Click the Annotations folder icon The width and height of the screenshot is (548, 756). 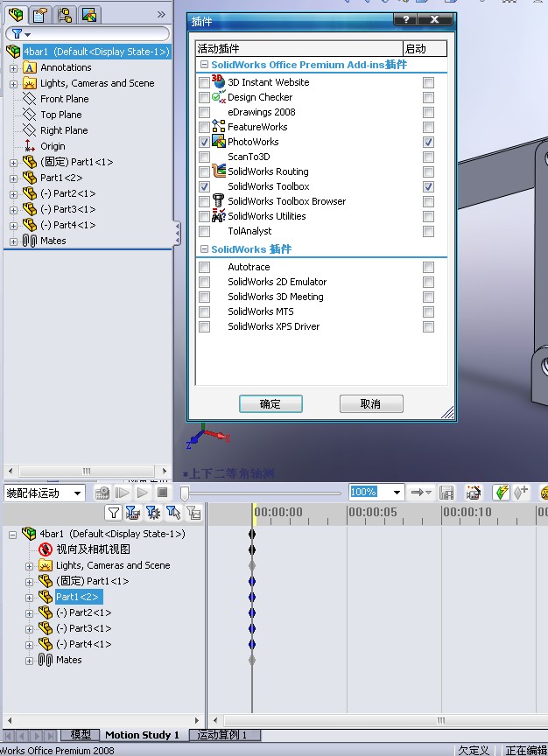coord(30,67)
